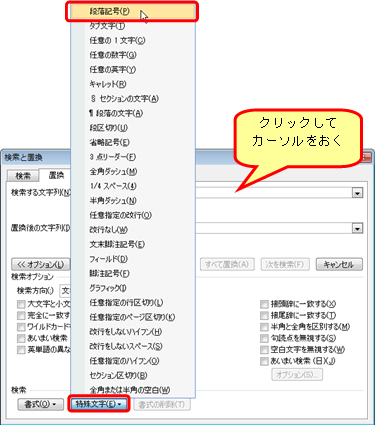Toggle the 英単語の異なる checkbox

coord(21,350)
